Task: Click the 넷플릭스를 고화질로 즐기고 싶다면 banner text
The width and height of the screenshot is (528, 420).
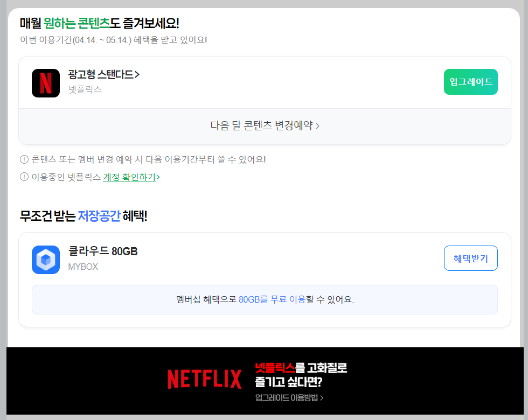Action: 301,375
